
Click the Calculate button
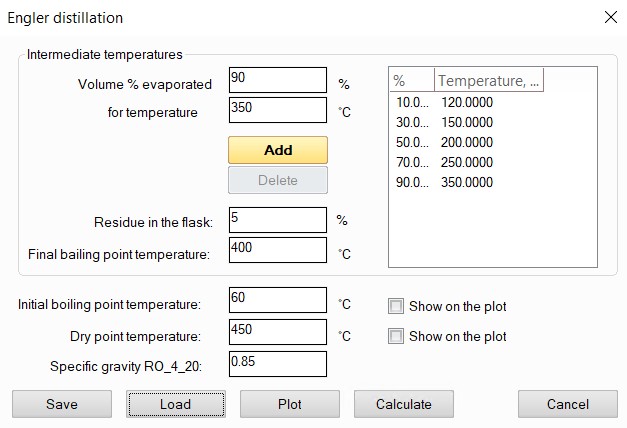coord(403,404)
